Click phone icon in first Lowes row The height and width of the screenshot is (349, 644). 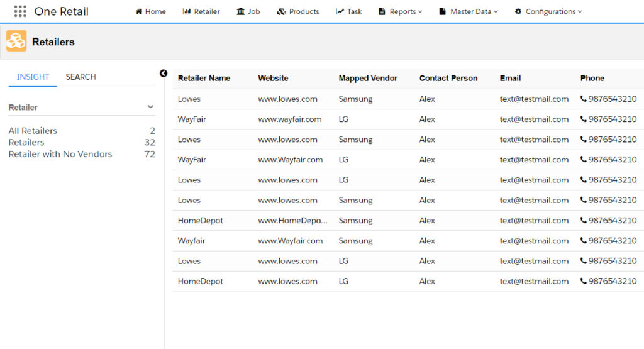[583, 99]
